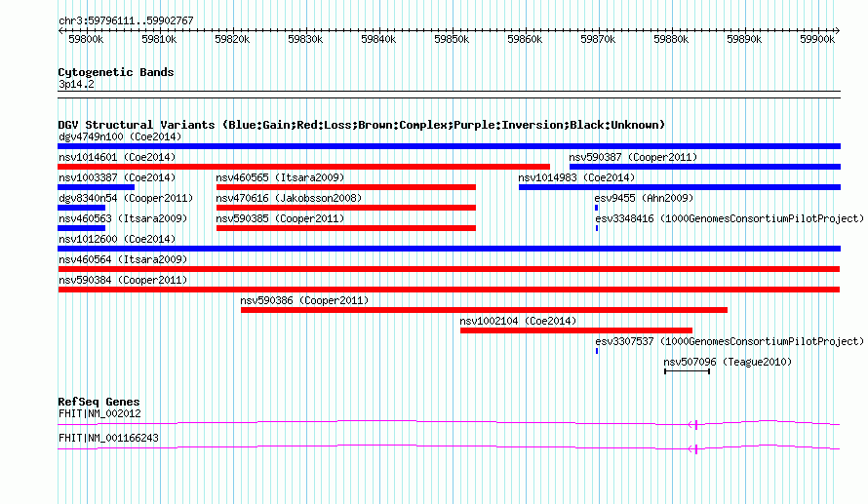The height and width of the screenshot is (504, 868).
Task: Click the 59870k ruler tick label
Action: point(598,39)
